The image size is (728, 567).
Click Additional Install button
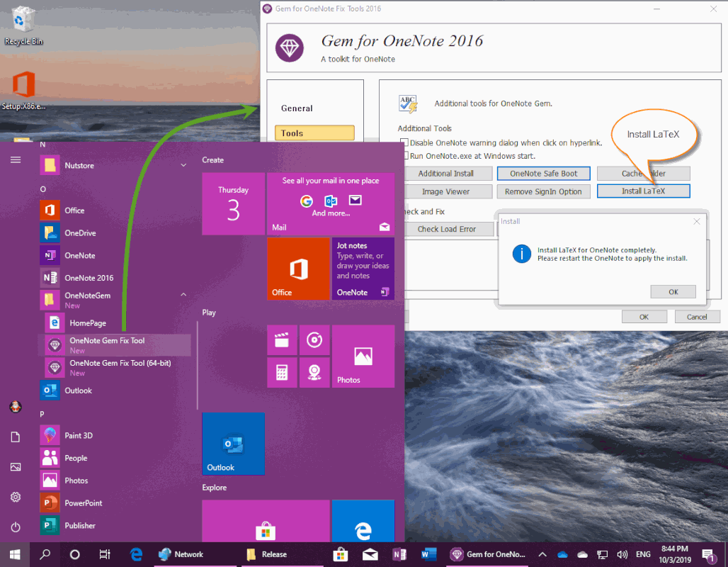tap(448, 174)
